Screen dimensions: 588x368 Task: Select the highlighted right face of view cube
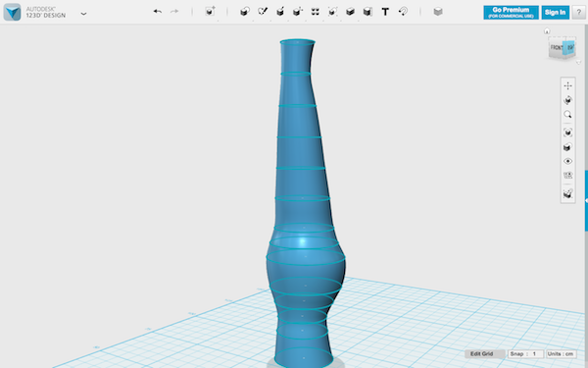[x=569, y=47]
